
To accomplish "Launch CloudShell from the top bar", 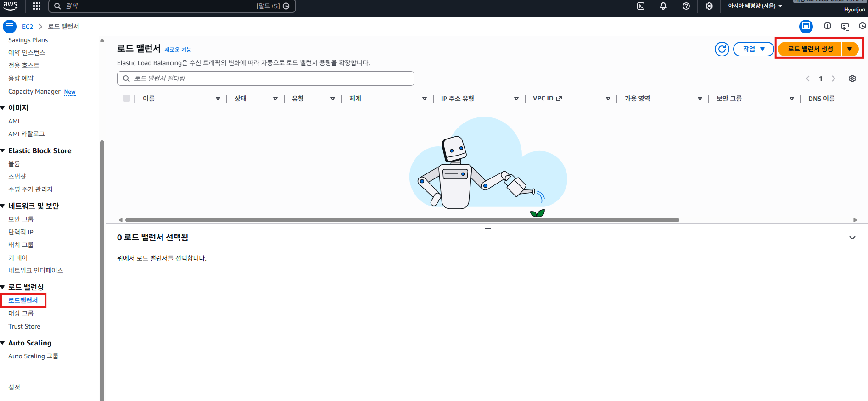I will (x=641, y=6).
